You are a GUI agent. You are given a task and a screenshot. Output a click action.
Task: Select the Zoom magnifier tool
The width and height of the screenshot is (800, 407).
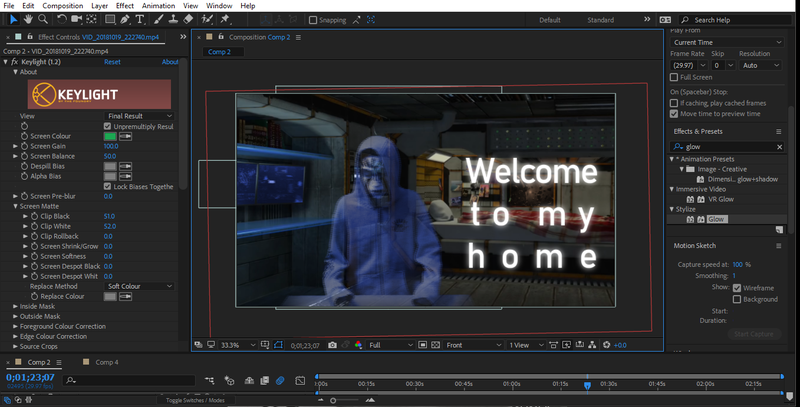pos(43,19)
